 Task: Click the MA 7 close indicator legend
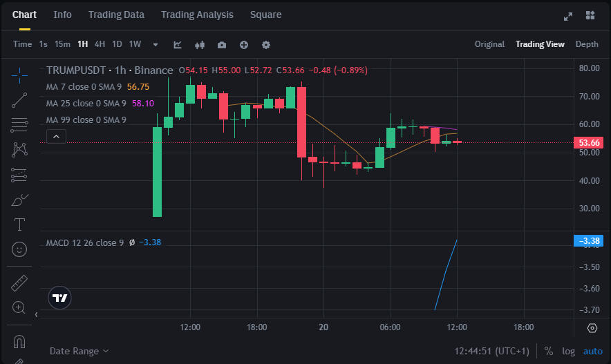pos(84,87)
